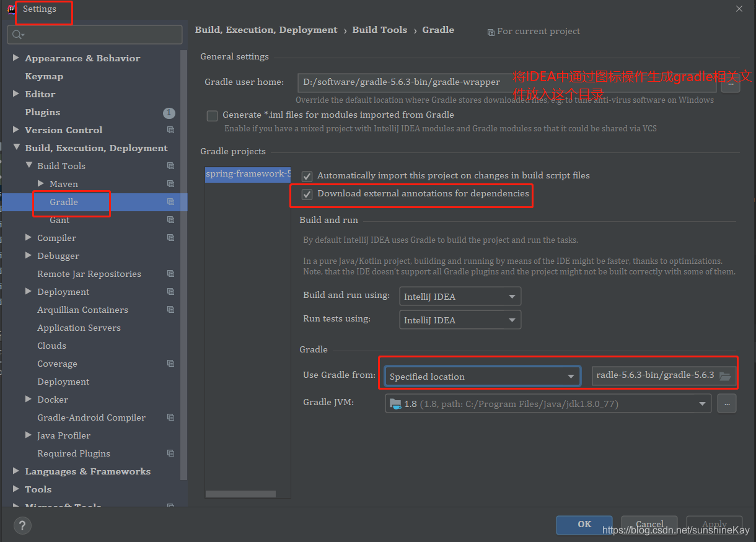Click Cancel button
Viewport: 756px width, 542px height.
(x=649, y=525)
